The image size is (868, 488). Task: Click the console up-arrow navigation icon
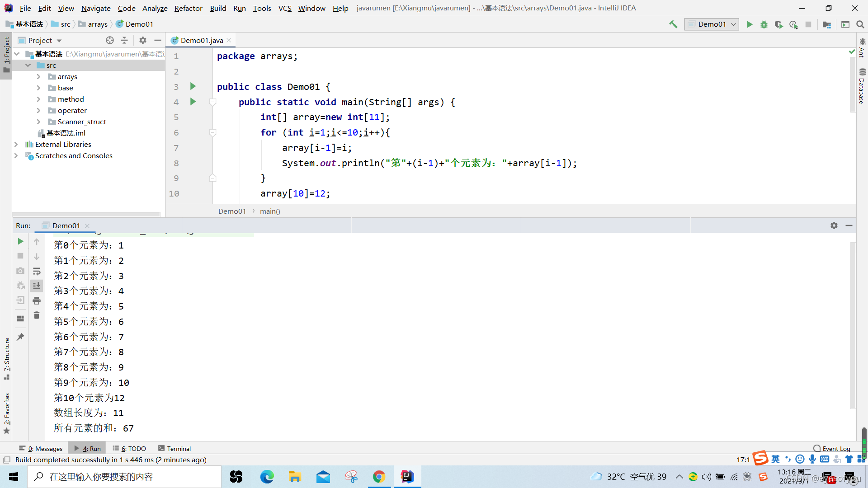click(x=37, y=242)
